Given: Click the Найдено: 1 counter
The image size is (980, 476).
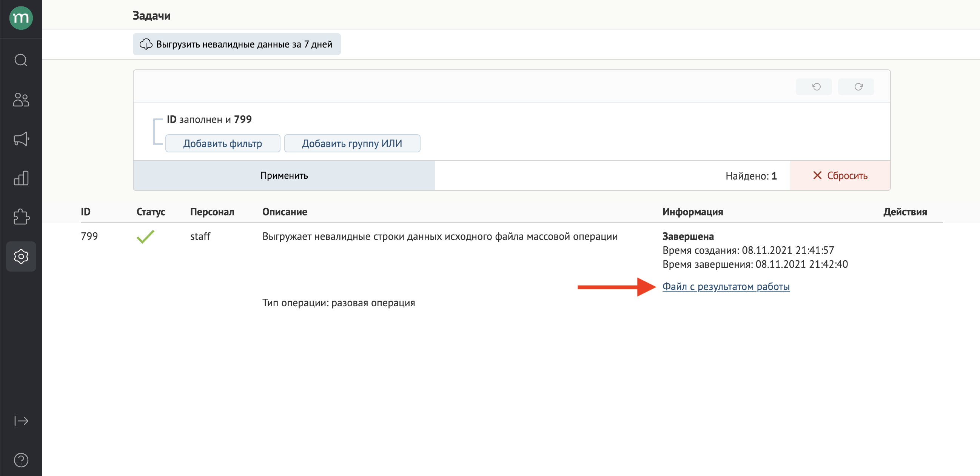Looking at the screenshot, I should click(751, 176).
